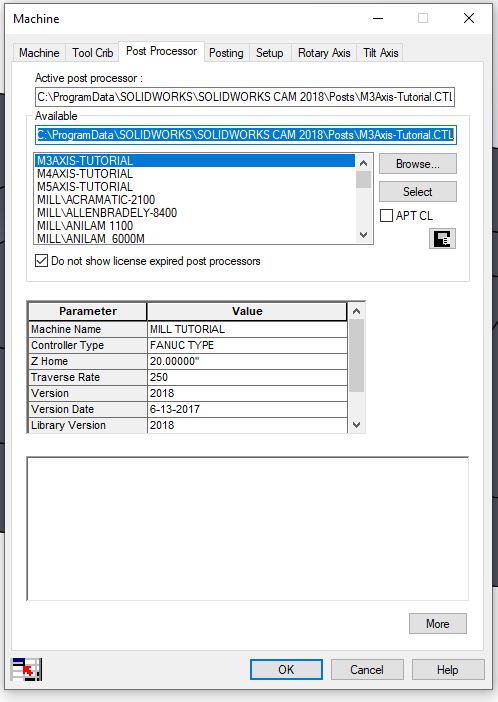The height and width of the screenshot is (702, 498).
Task: Click the parameter table scrollbar thumb
Action: [x=356, y=355]
